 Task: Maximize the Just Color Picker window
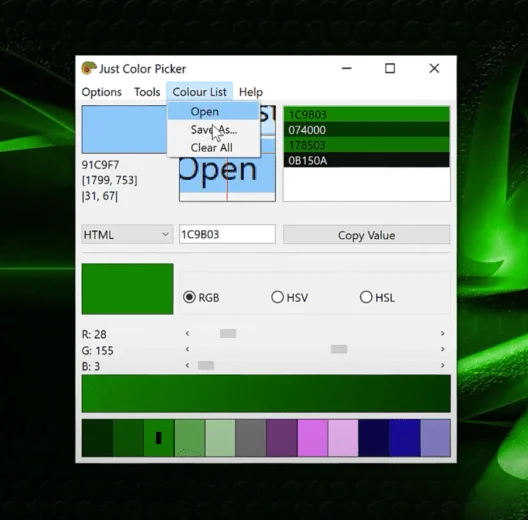[x=390, y=68]
